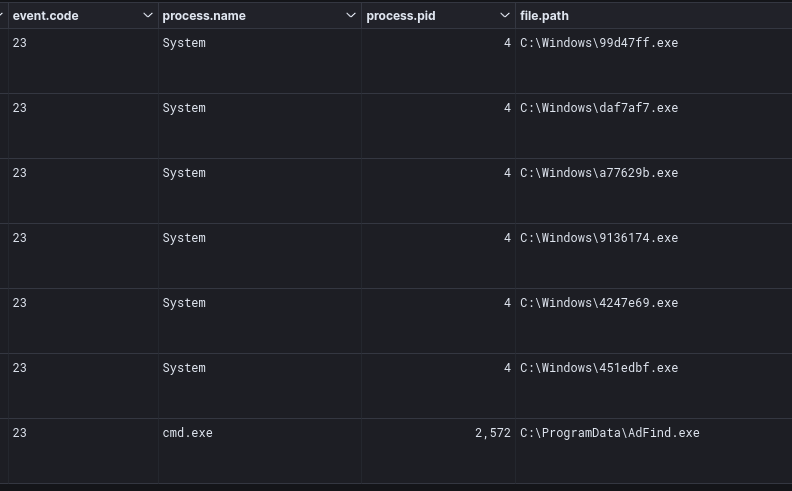792x491 pixels.
Task: Open the process.name column dropdown chevron
Action: [x=351, y=16]
